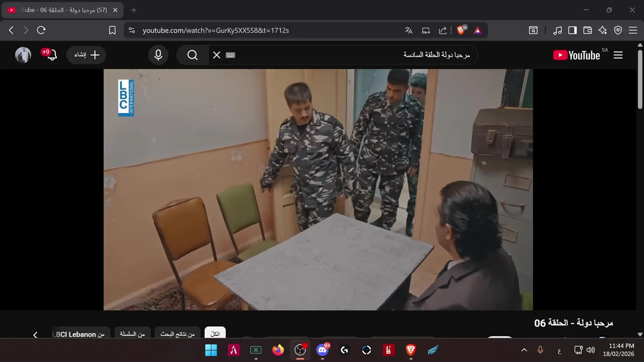
Task: Open Brave Wallet
Action: [588, 30]
